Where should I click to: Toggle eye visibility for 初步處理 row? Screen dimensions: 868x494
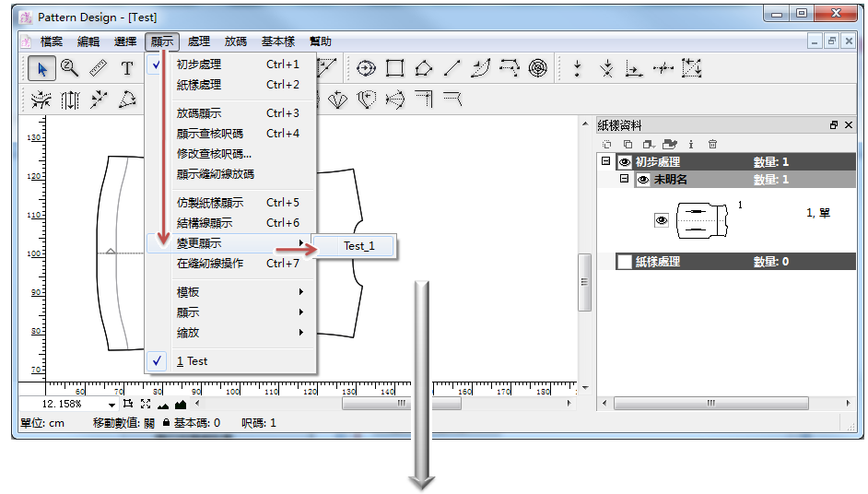(624, 162)
